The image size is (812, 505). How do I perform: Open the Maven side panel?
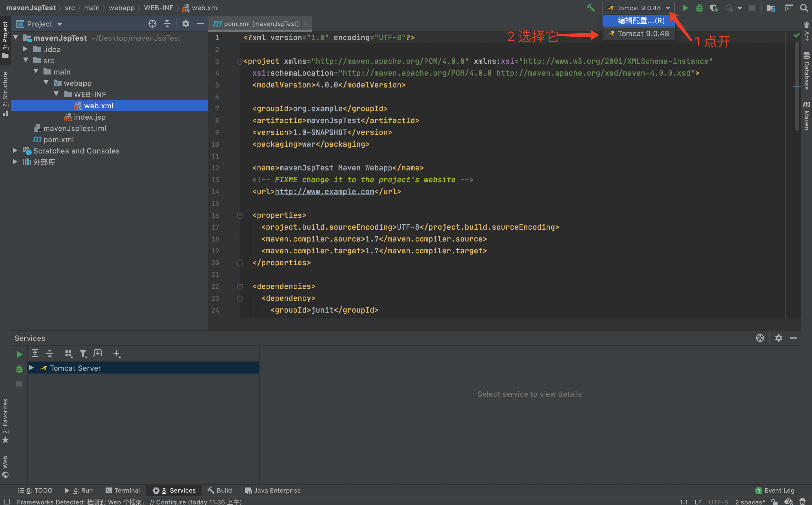tap(807, 116)
